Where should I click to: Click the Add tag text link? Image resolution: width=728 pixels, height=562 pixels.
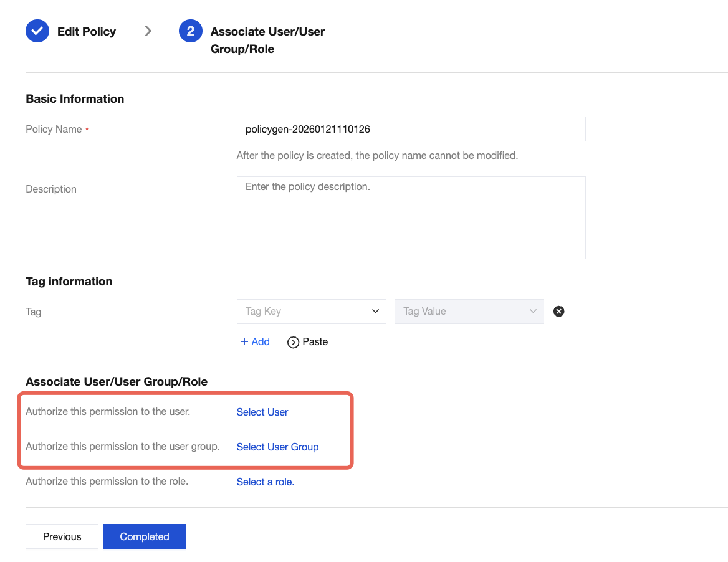pyautogui.click(x=261, y=342)
